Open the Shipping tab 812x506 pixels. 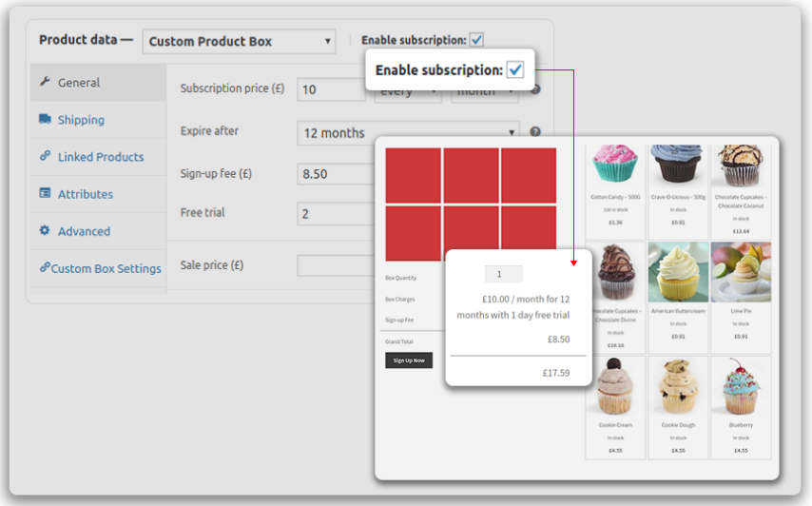[98, 120]
